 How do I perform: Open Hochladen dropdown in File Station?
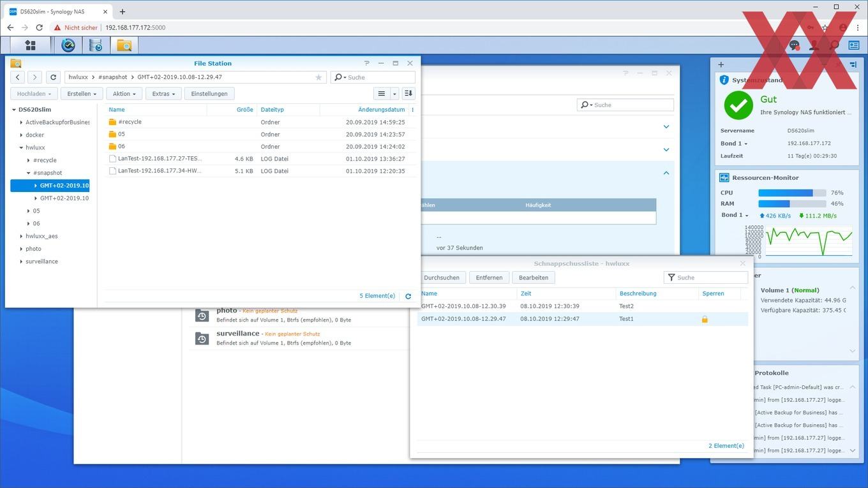coord(34,94)
